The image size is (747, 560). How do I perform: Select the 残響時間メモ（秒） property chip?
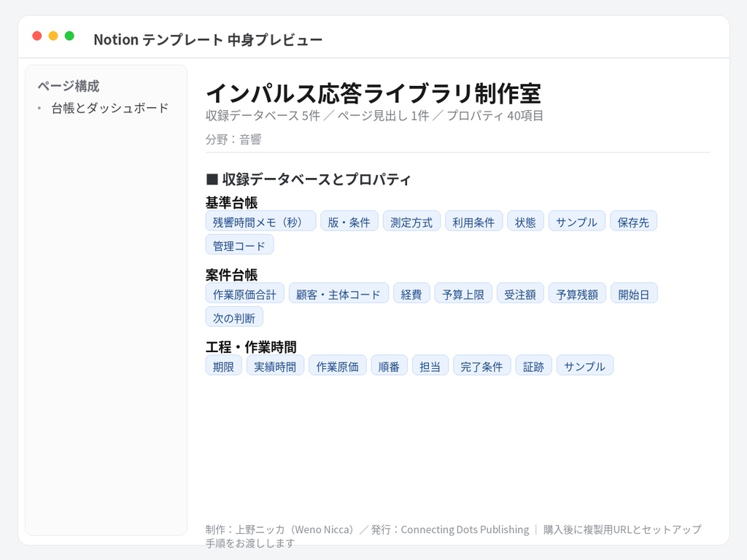click(260, 221)
